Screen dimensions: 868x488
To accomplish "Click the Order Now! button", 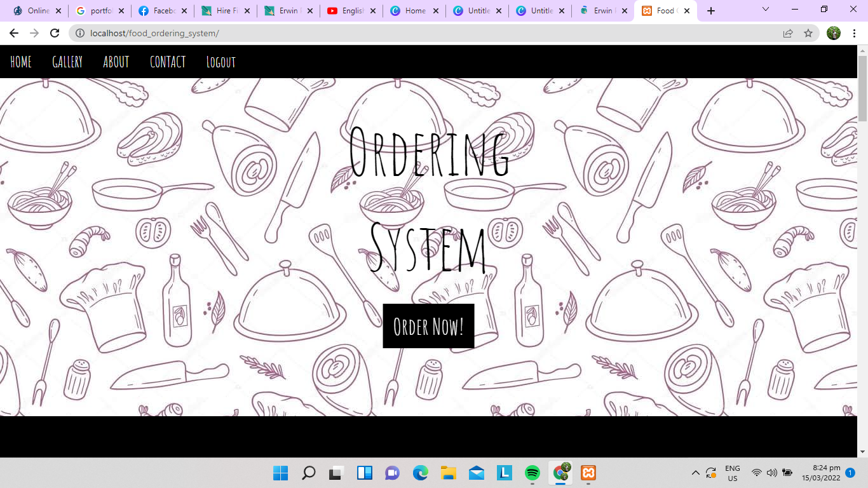I will [x=428, y=326].
